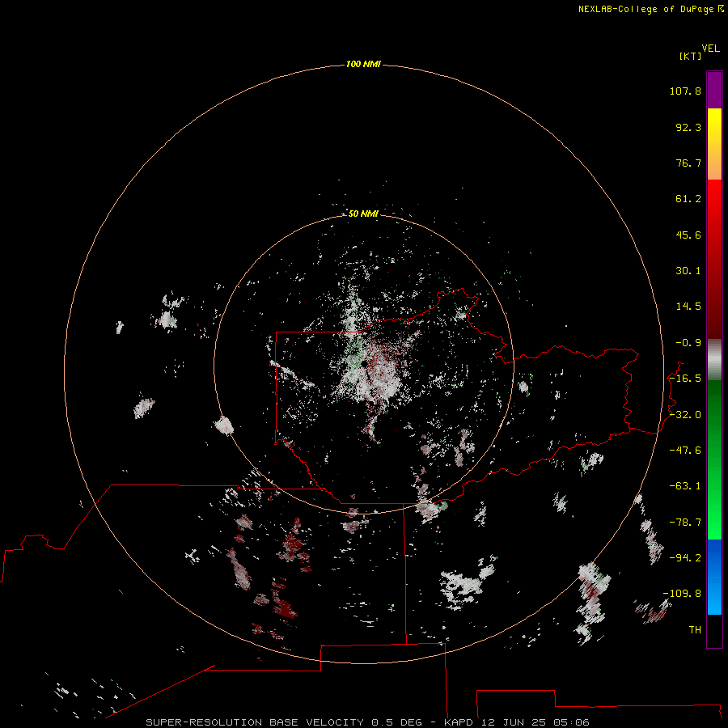Click the 50 NMI range ring label
Image resolution: width=728 pixels, height=728 pixels.
coord(363,214)
